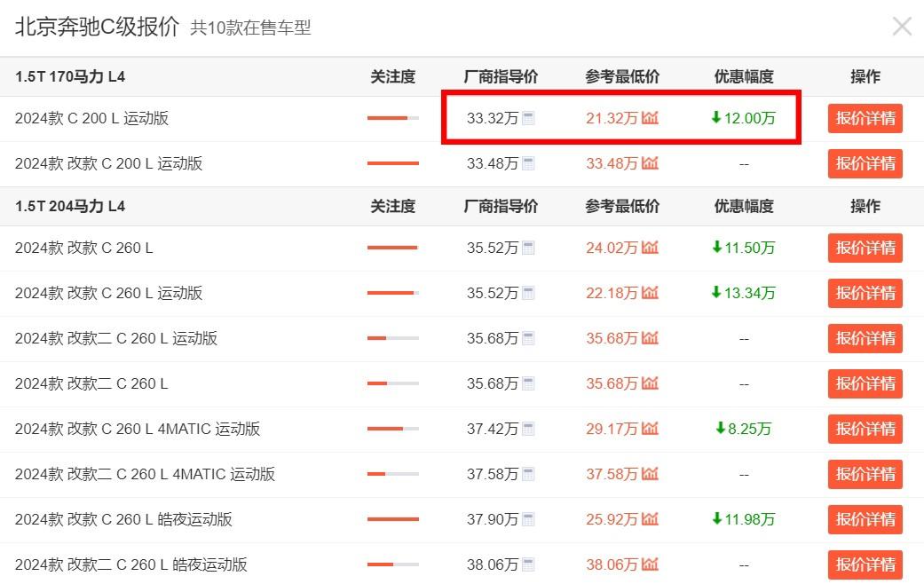Close the 北京奔驰C级报价 popup

click(902, 27)
